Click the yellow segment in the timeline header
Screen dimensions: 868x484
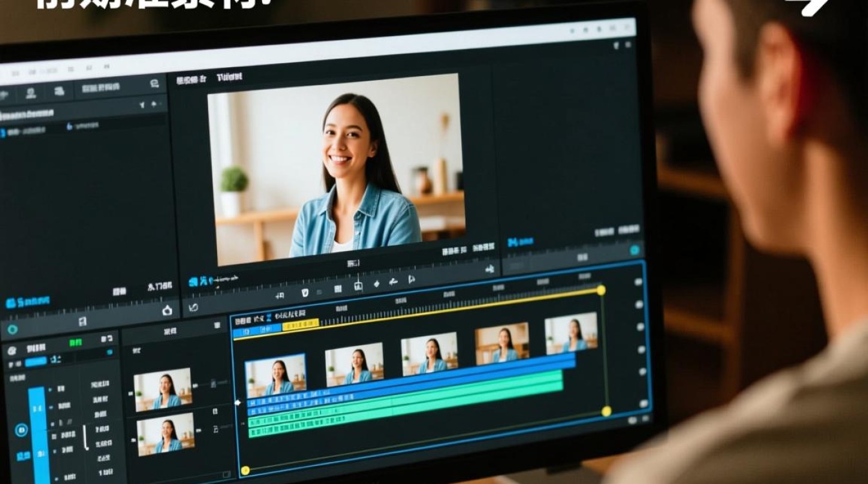pos(301,326)
